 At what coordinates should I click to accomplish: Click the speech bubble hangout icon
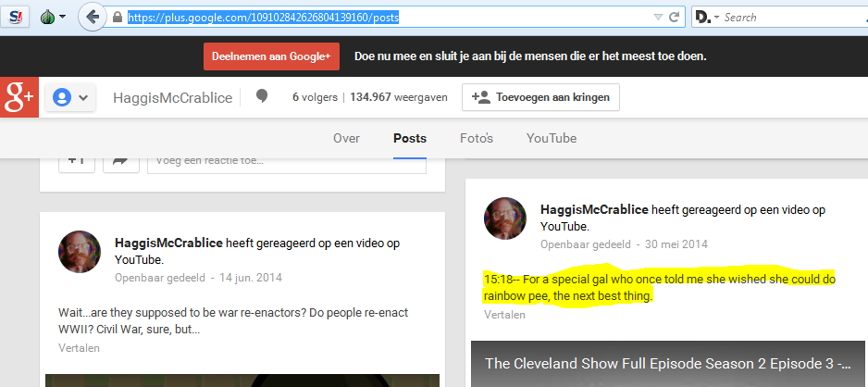(x=262, y=97)
